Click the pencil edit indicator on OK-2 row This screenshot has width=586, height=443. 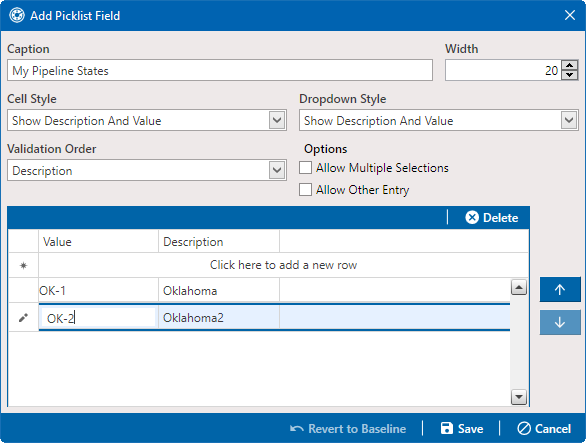[x=23, y=318]
